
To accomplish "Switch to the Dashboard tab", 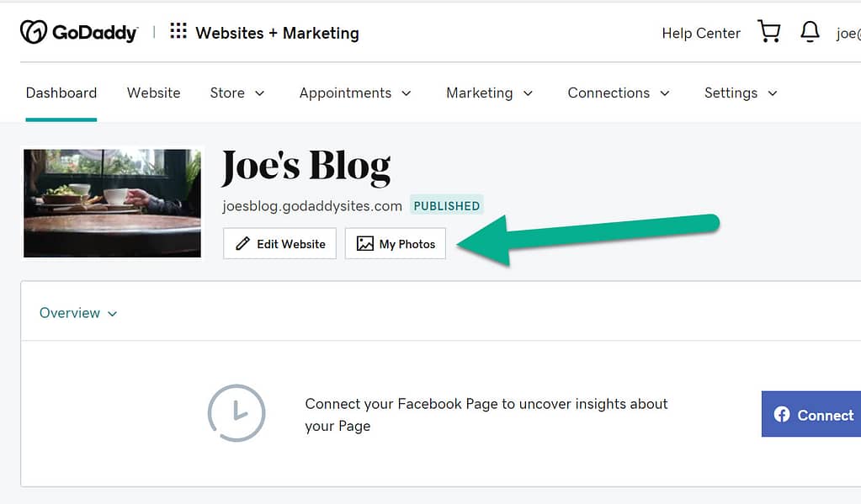I will click(x=61, y=93).
